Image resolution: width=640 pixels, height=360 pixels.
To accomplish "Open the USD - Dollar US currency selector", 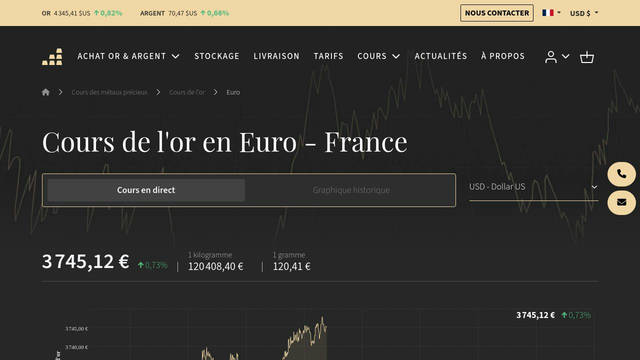I will pyautogui.click(x=533, y=187).
